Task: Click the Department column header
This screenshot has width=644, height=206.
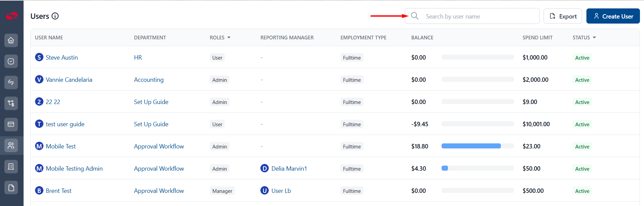Action: [x=150, y=38]
